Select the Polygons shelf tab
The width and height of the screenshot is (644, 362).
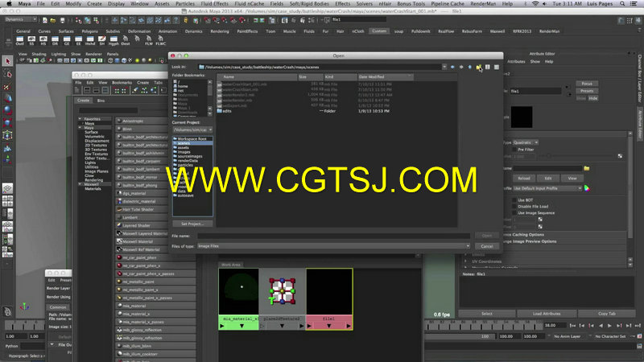pos(89,31)
